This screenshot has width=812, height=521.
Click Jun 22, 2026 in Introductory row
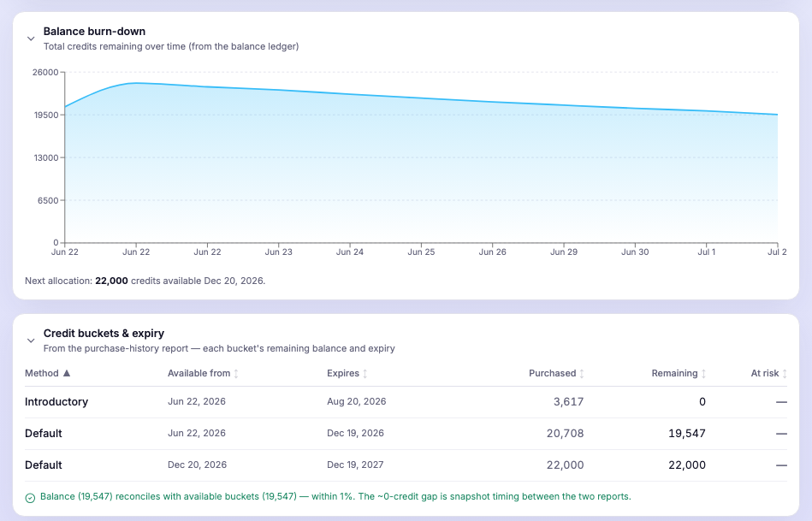(x=197, y=401)
